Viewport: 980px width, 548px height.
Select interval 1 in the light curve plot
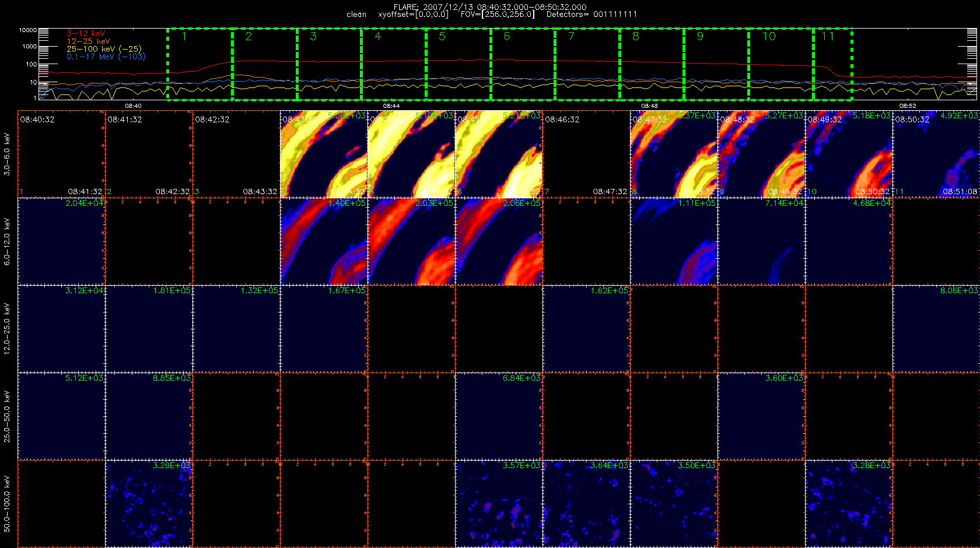pos(200,64)
